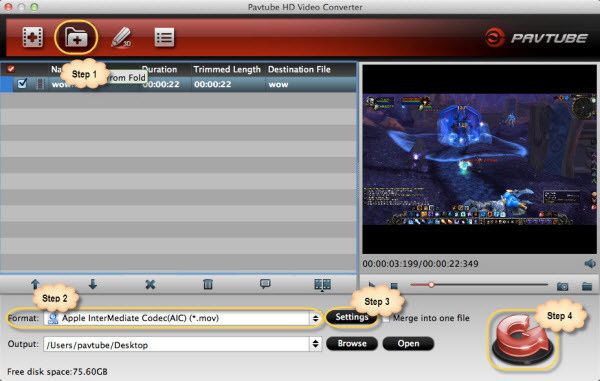Image resolution: width=600 pixels, height=381 pixels.
Task: Click the Browse button
Action: [352, 344]
